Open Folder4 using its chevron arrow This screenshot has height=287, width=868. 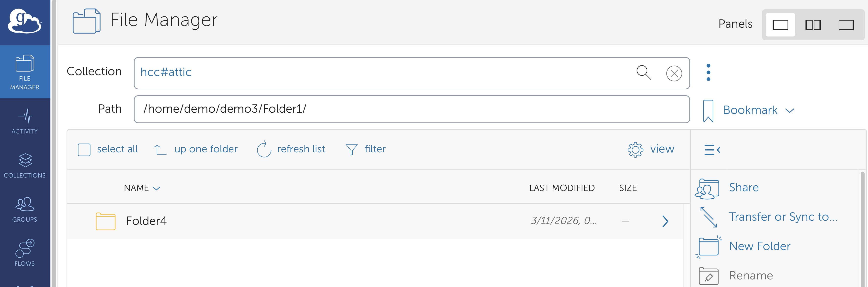click(x=665, y=221)
